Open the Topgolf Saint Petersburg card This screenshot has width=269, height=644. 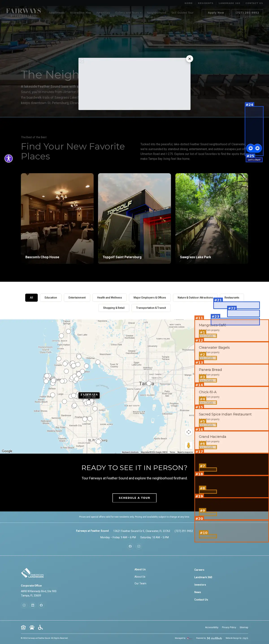coord(134,218)
